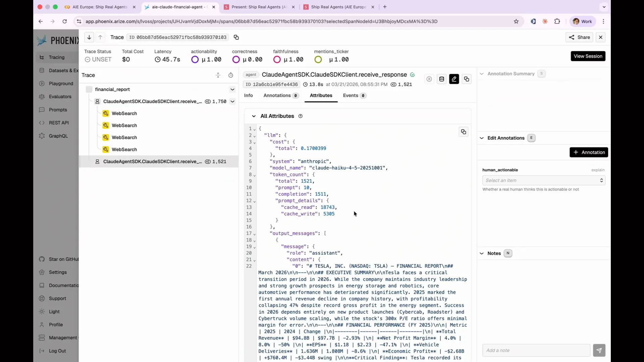644x362 pixels.
Task: Open a new browser tab
Action: click(x=385, y=7)
